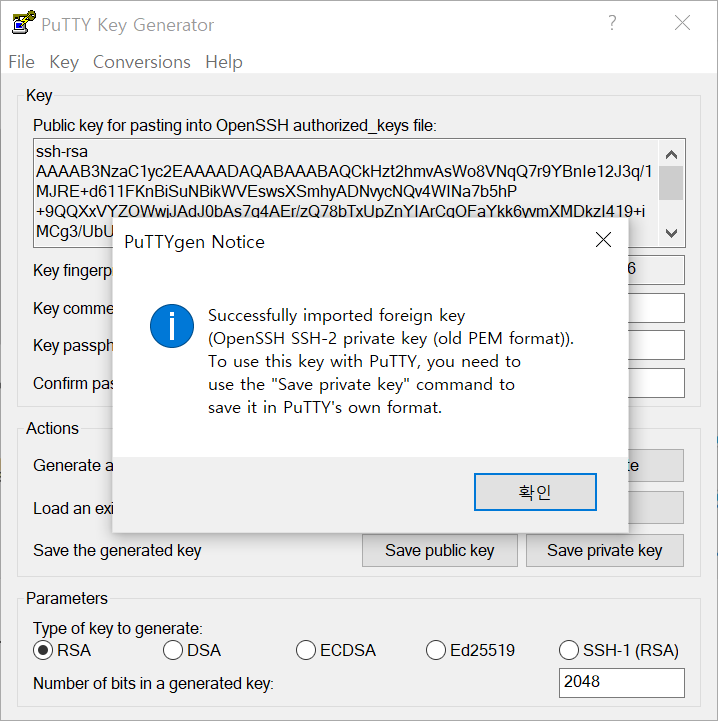718x721 pixels.
Task: Select DSA key type
Action: [x=192, y=650]
